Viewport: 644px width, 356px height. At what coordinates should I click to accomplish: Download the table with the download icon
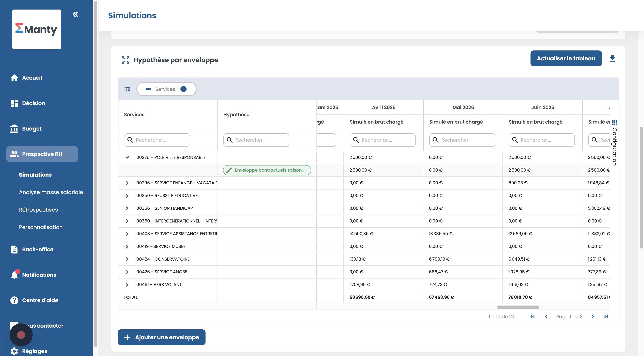[612, 58]
